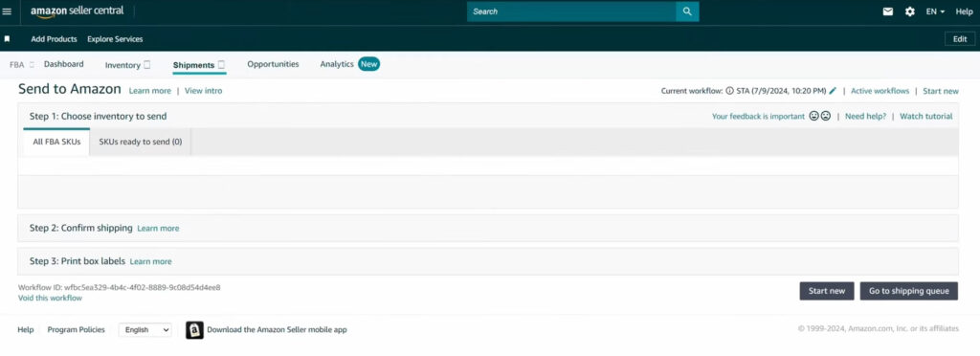Click the info icon beside STA workflow
980x356 pixels.
click(x=729, y=91)
